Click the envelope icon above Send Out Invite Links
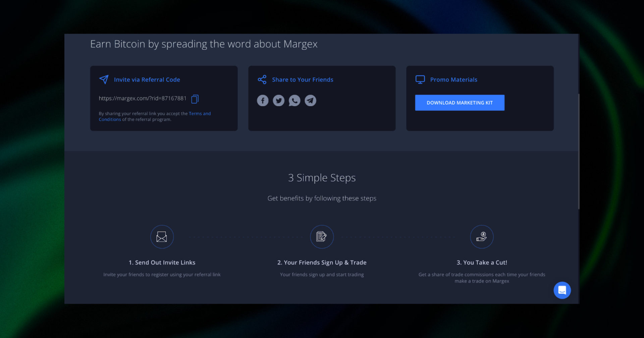The image size is (644, 338). click(162, 236)
